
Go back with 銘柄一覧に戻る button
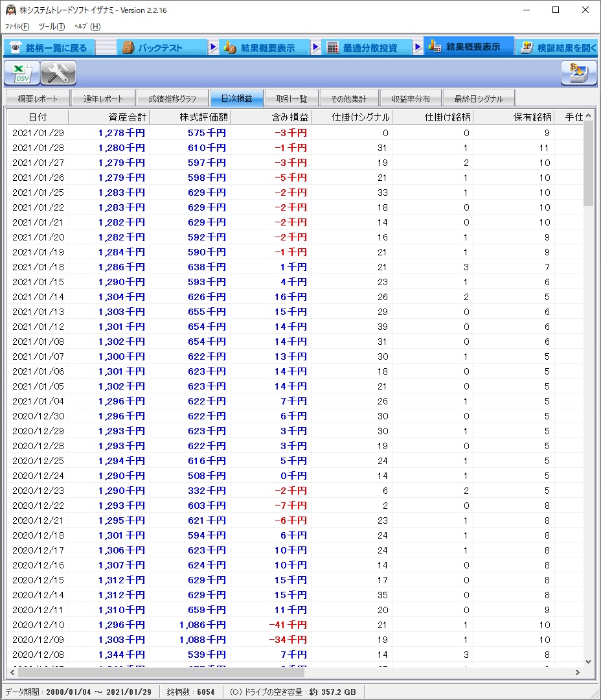(x=50, y=48)
